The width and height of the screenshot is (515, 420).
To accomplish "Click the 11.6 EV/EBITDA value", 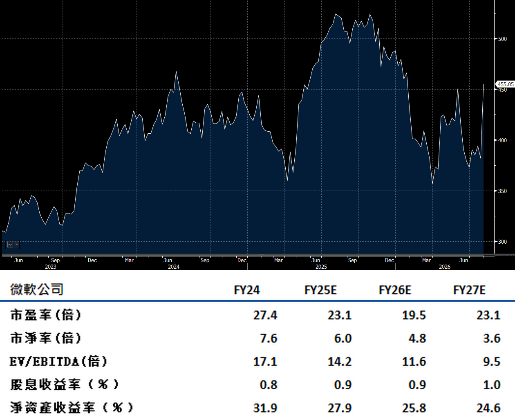I will pyautogui.click(x=414, y=362).
